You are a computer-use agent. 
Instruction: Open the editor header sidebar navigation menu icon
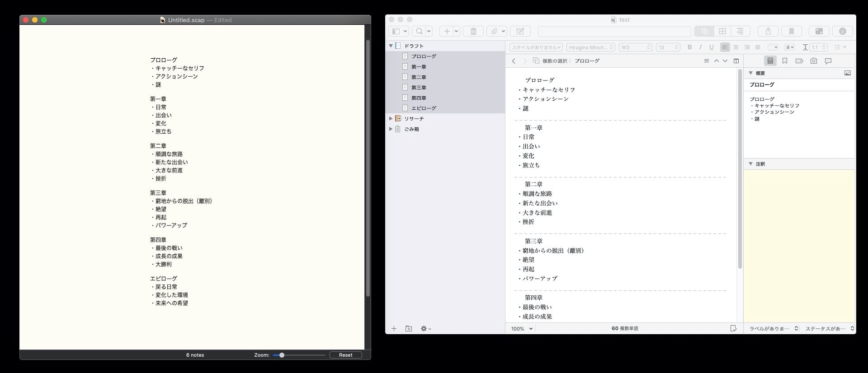pos(707,61)
